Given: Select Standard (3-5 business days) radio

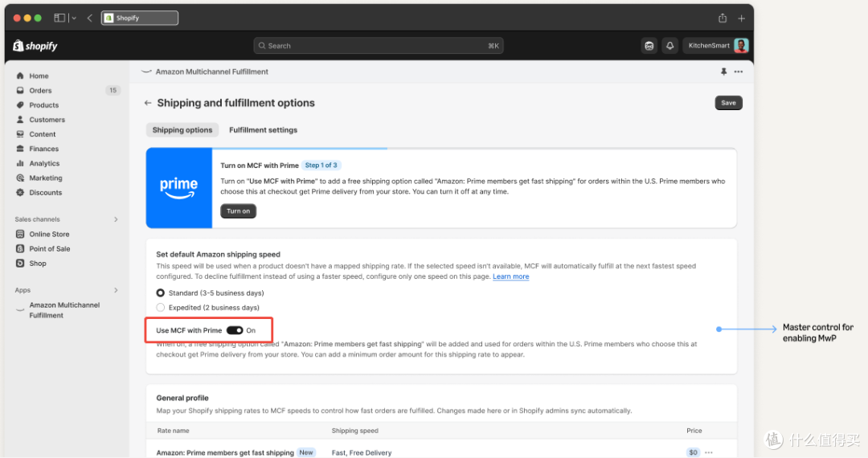Looking at the screenshot, I should pos(161,293).
